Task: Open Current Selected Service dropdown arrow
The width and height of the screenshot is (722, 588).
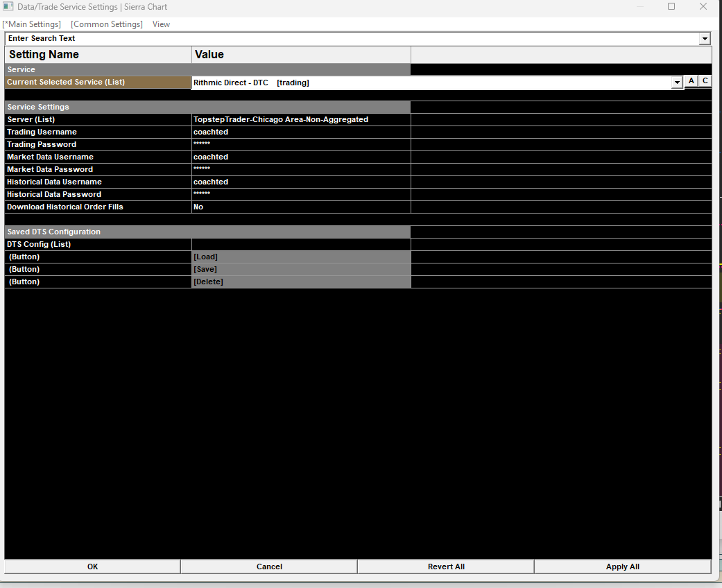Action: (x=677, y=83)
